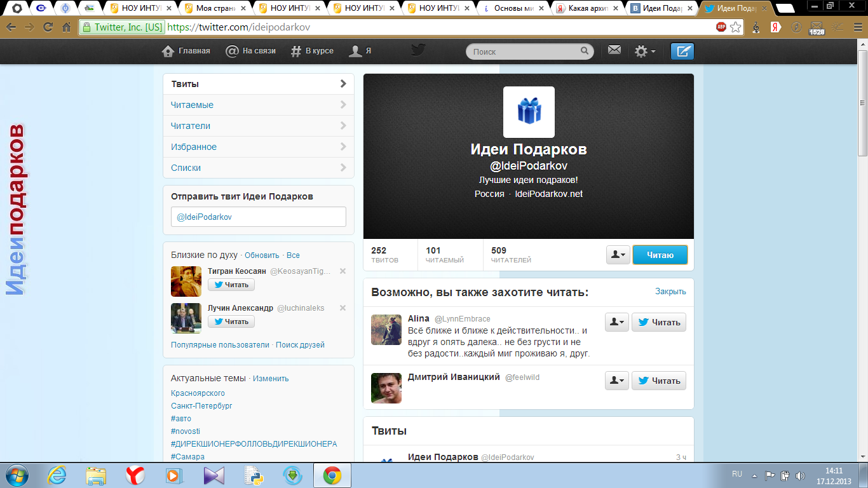Open the IdeiPodarkov.net website link
This screenshot has height=488, width=868.
(548, 194)
